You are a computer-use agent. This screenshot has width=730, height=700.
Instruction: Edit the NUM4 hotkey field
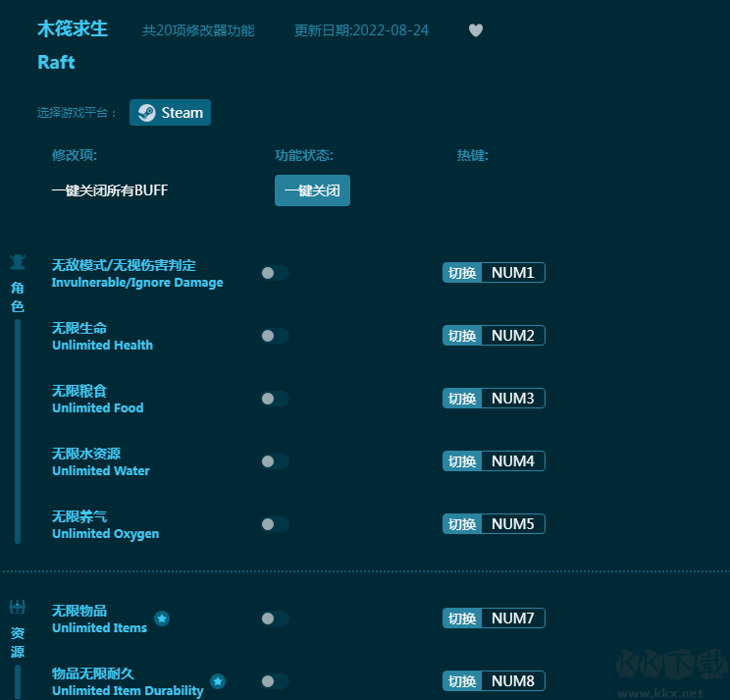click(x=513, y=461)
